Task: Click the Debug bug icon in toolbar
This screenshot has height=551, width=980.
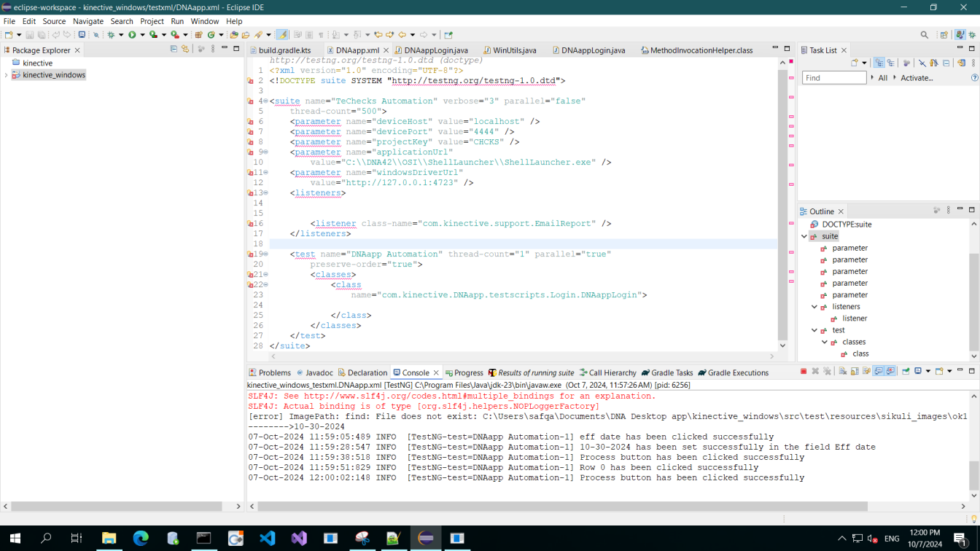Action: [112, 35]
